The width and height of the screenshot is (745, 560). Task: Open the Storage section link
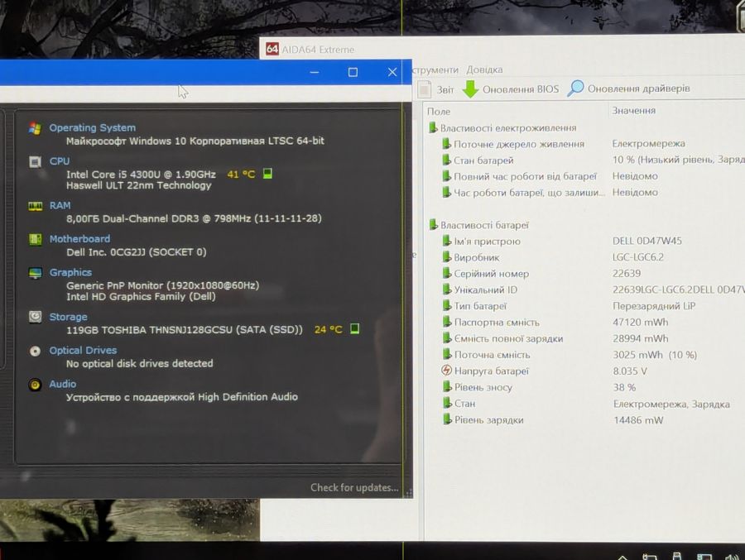tap(69, 317)
